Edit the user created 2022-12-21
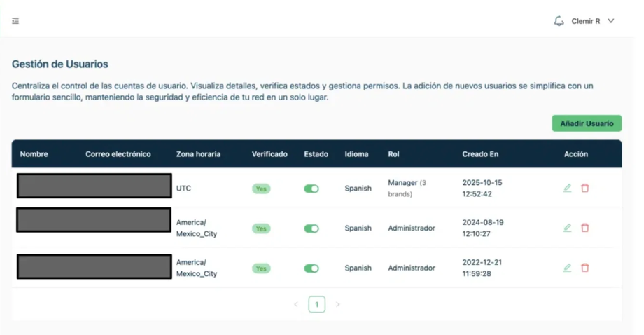Screen dimensions: 644x335 [567, 268]
